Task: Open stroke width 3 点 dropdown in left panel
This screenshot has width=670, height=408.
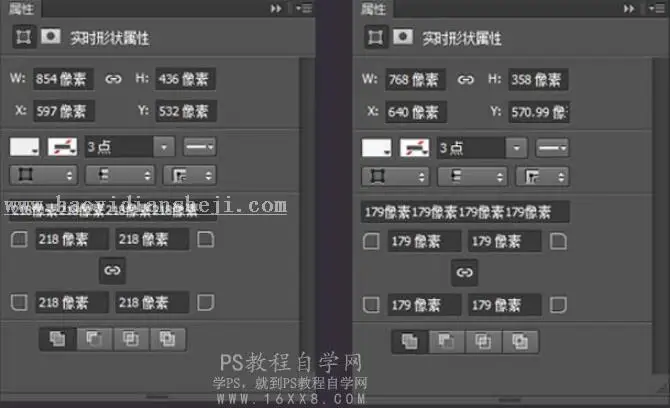Action: pos(164,147)
